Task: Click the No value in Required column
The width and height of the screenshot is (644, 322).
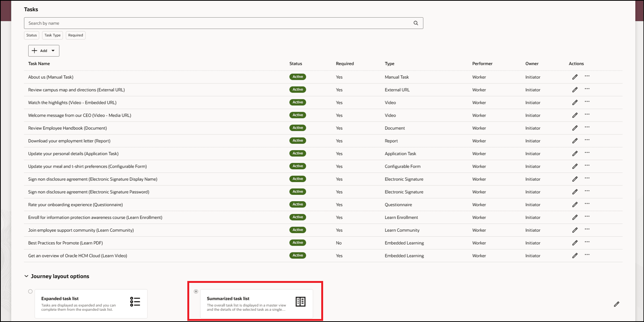Action: [339, 243]
